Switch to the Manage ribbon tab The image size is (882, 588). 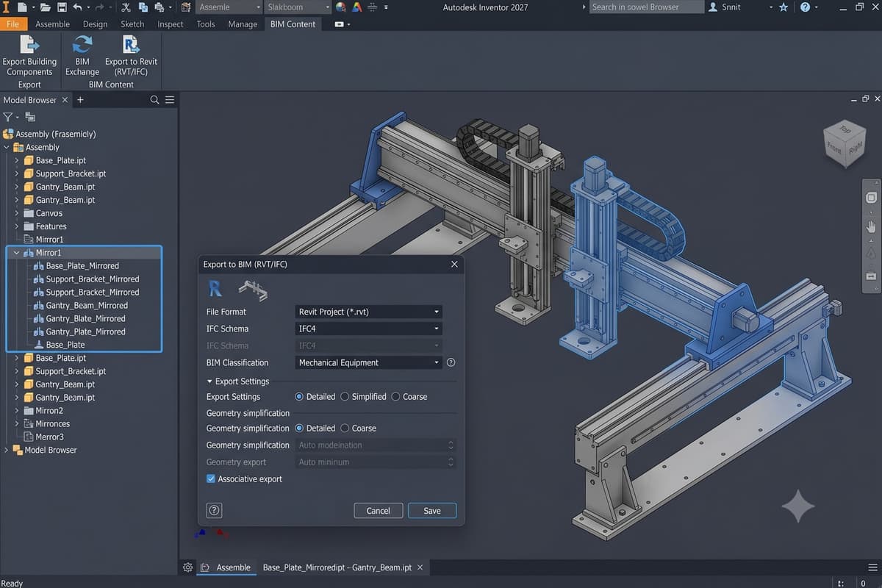[243, 24]
